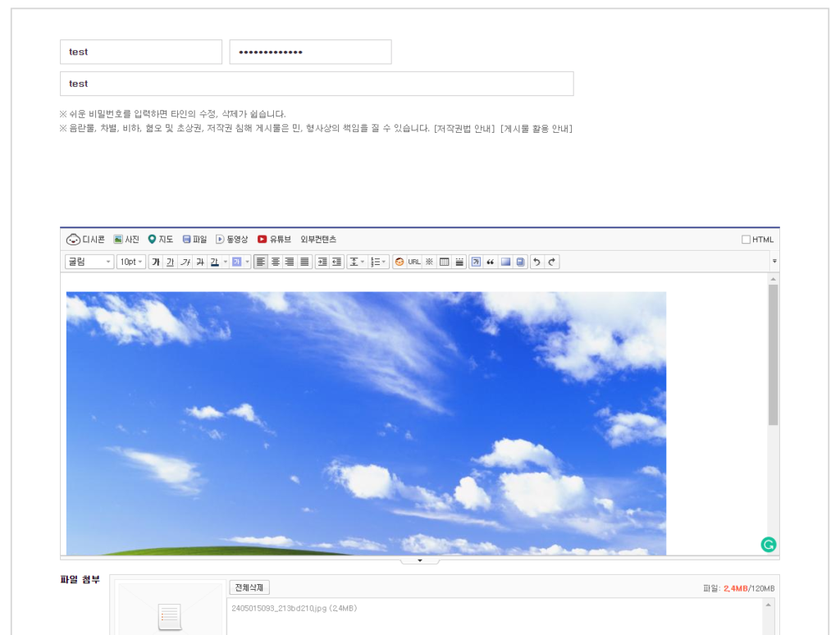Click the attachment preview document icon

[x=170, y=616]
